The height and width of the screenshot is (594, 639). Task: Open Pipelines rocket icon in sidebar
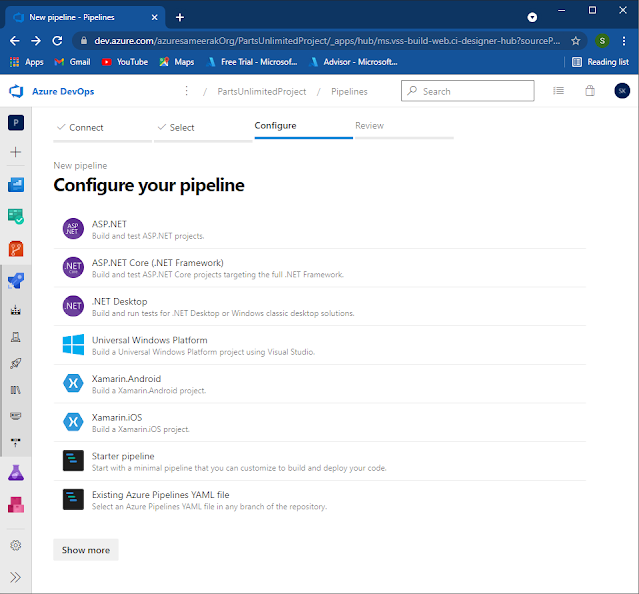click(16, 281)
